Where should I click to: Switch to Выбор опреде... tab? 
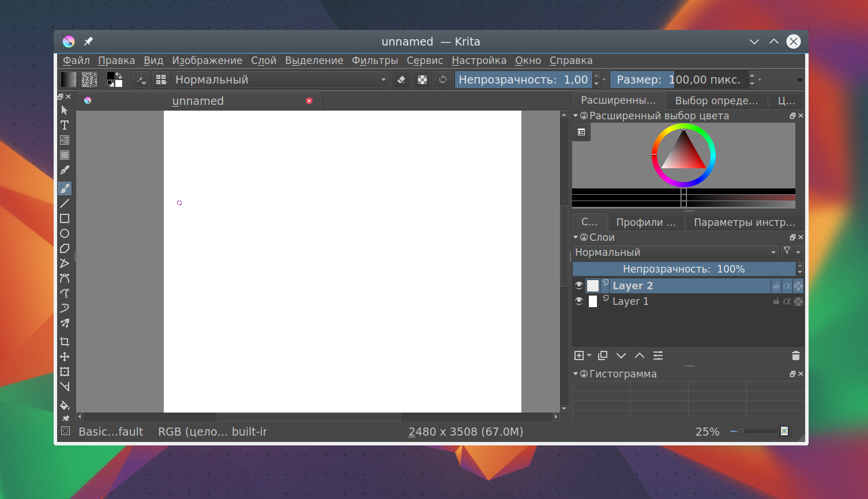tap(716, 100)
